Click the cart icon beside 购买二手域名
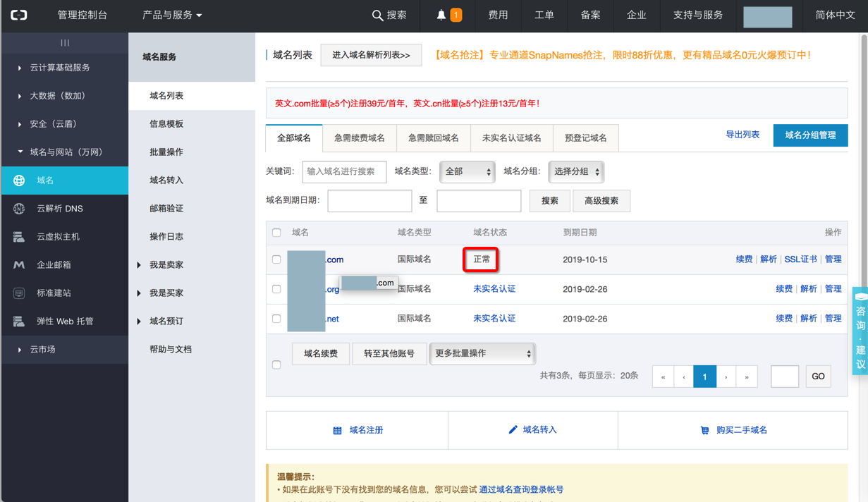This screenshot has height=502, width=868. click(704, 430)
